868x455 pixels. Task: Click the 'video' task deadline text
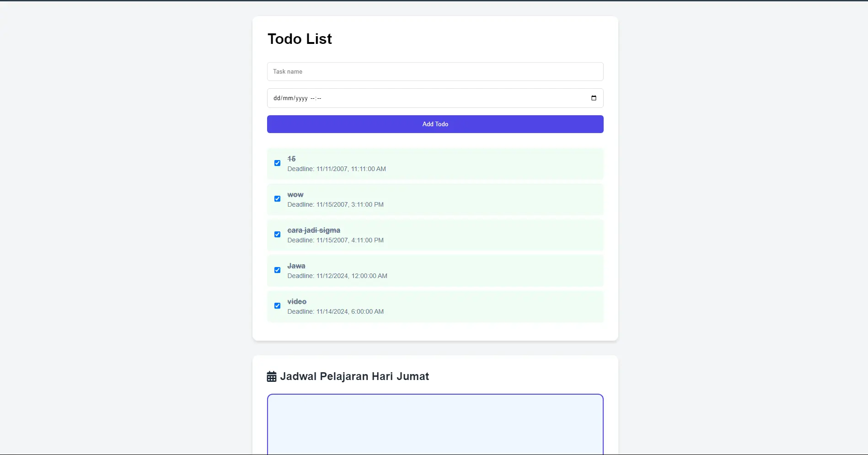(x=335, y=311)
